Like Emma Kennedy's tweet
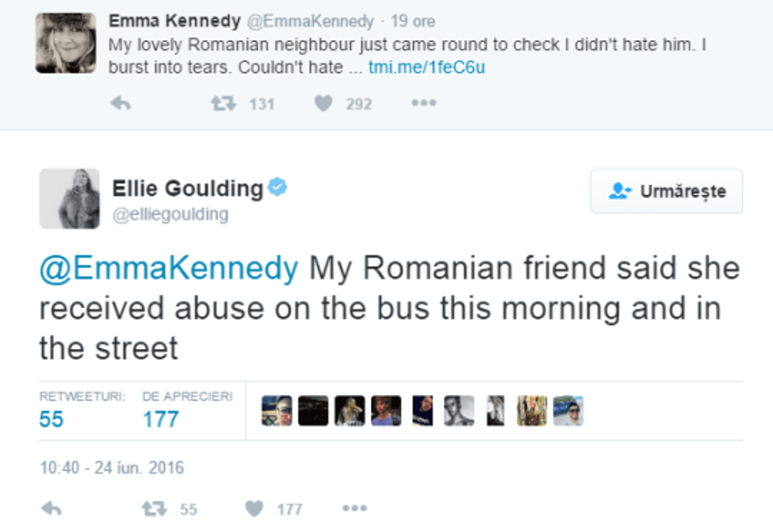 323,103
